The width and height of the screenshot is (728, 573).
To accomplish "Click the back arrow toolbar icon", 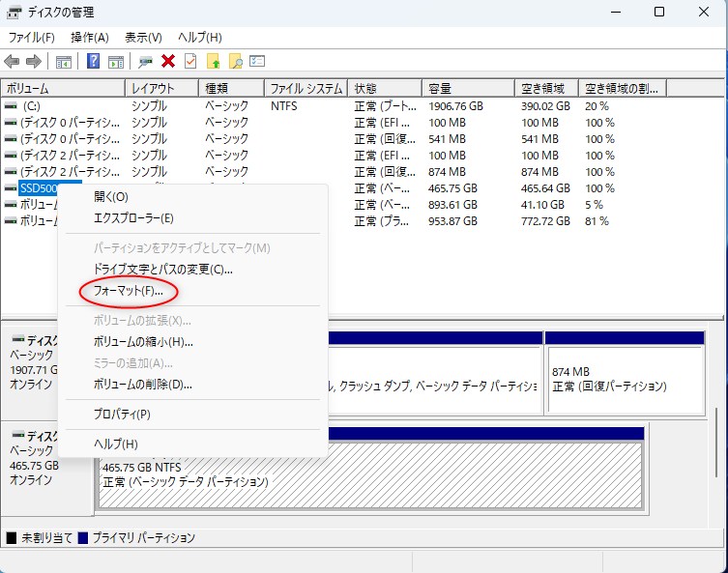I will tap(13, 62).
